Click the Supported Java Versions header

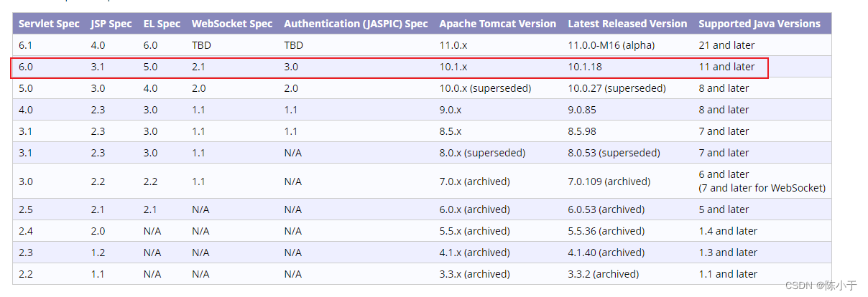[x=759, y=24]
